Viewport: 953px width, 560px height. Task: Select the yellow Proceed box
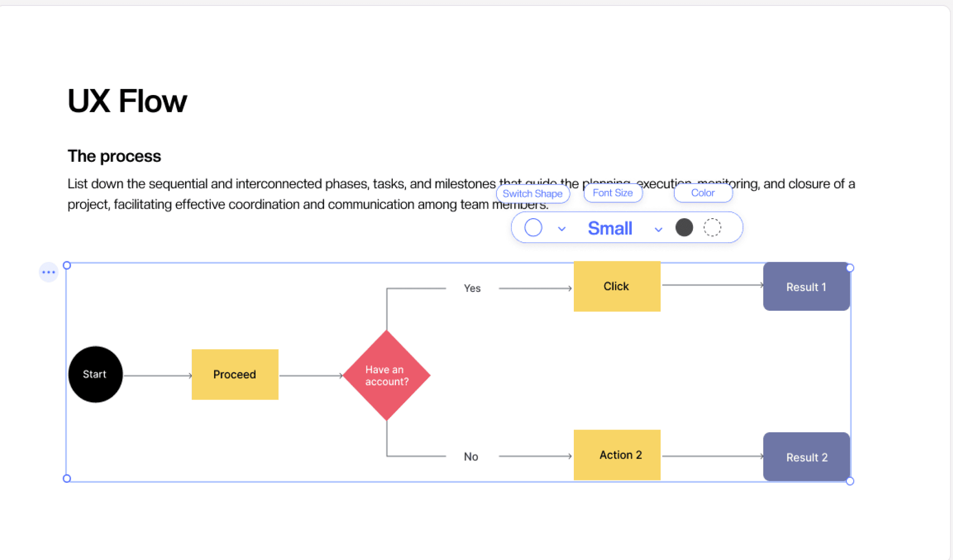pos(235,375)
